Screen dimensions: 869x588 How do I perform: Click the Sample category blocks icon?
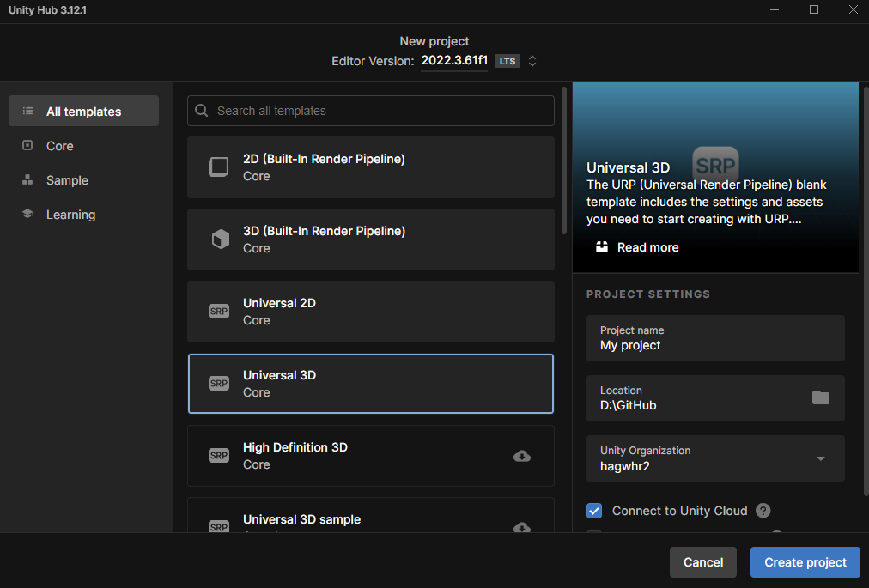point(27,179)
